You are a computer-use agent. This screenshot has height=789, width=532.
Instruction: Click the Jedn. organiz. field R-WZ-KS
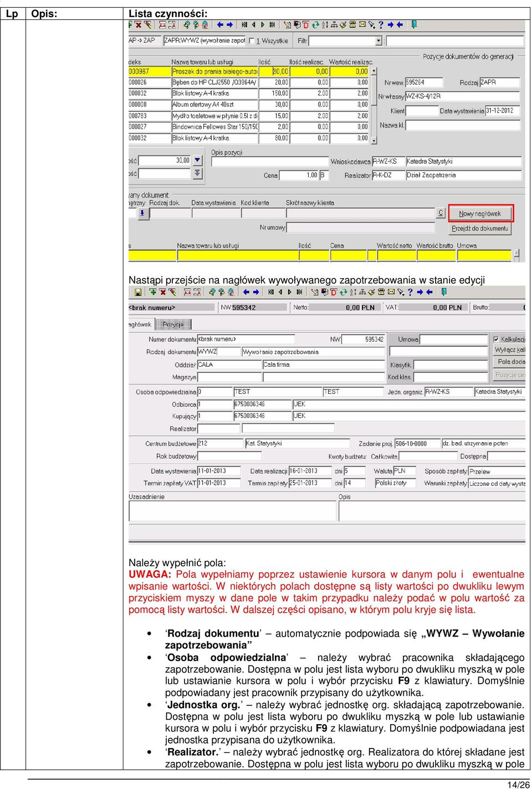coord(448,392)
